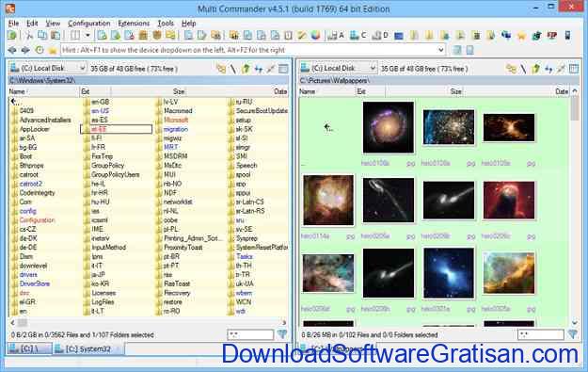Click the right panel green up-folder icon
The width and height of the screenshot is (588, 372).
pyautogui.click(x=536, y=69)
